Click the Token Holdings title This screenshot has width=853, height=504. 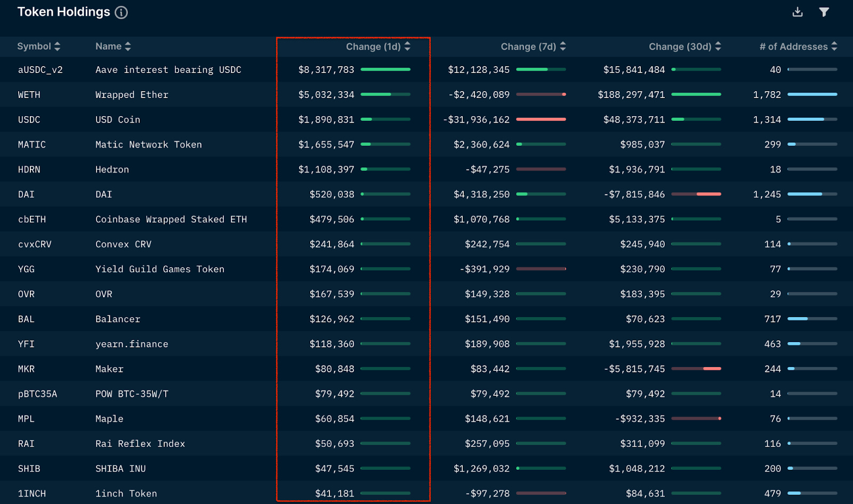point(64,12)
